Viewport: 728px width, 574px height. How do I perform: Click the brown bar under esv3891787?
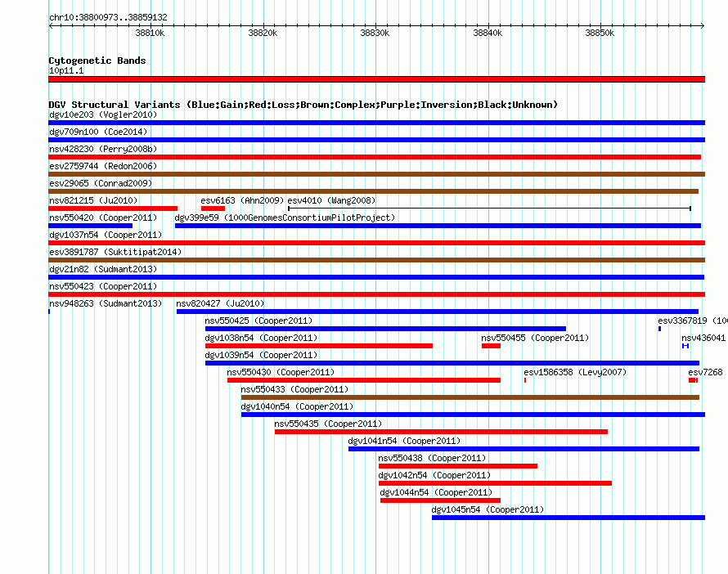(x=376, y=260)
